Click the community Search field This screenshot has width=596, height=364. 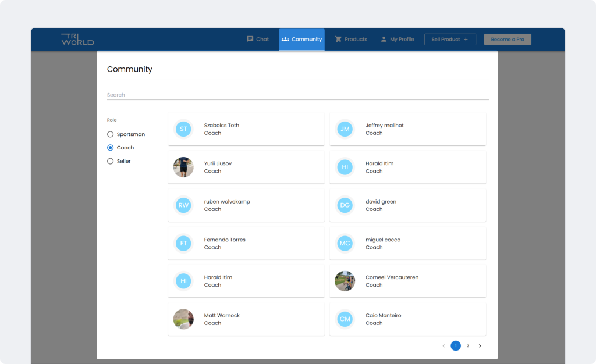[297, 95]
